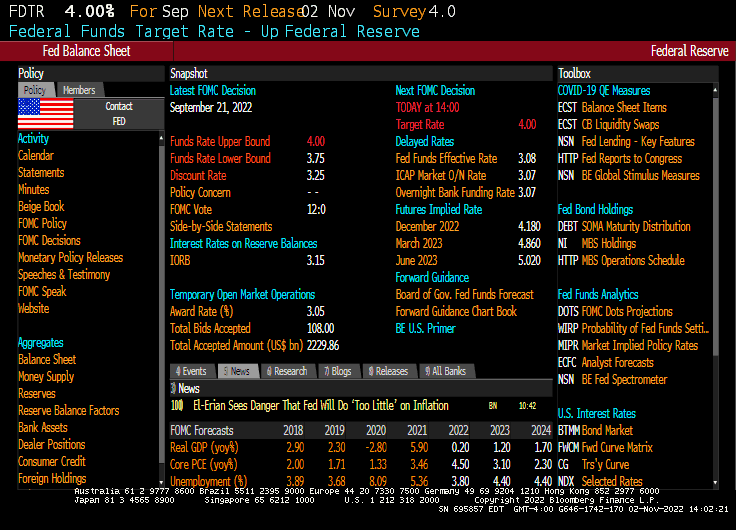Image resolution: width=736 pixels, height=530 pixels.
Task: Open Award Rate (%) row
Action: coord(247,311)
